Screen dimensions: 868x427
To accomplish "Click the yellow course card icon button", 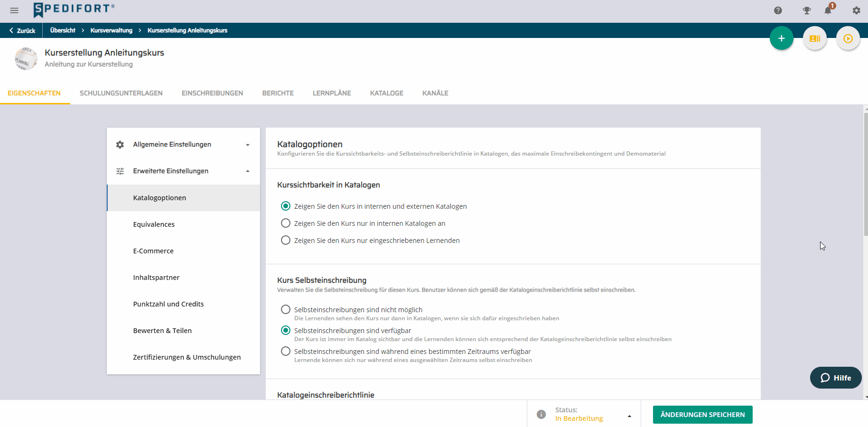I will (x=815, y=38).
